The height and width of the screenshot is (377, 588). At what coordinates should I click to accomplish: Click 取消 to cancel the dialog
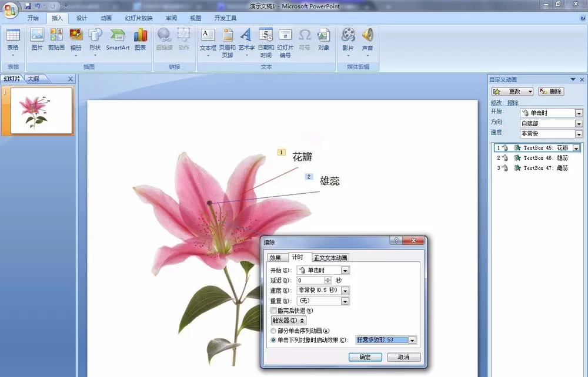pyautogui.click(x=404, y=357)
